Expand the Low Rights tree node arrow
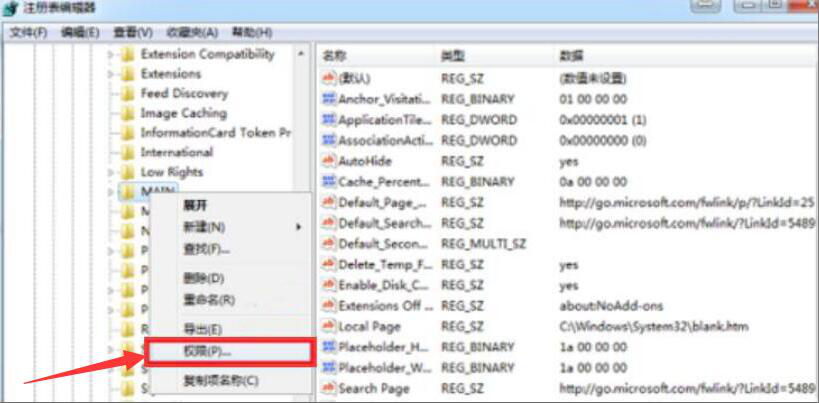Viewport: 819px width, 403px height. click(110, 172)
